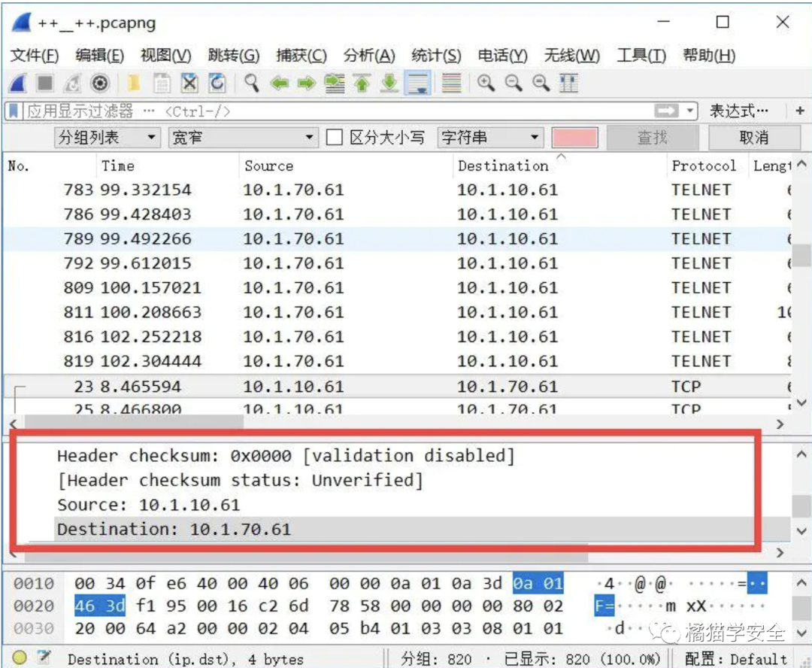Click the go to specific packet icon
The width and height of the screenshot is (812, 668).
(x=335, y=83)
